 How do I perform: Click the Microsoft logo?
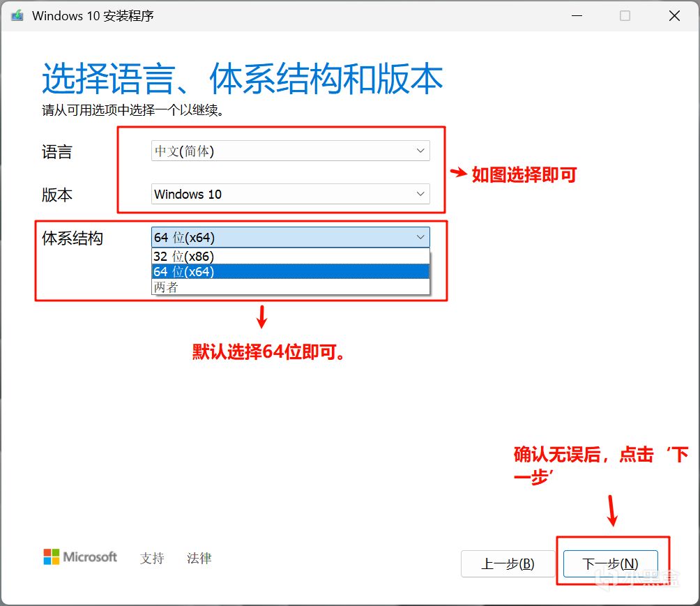pos(80,557)
